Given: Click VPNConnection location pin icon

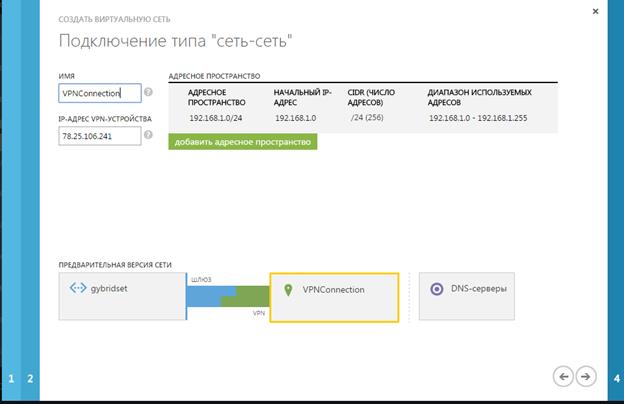Looking at the screenshot, I should 289,290.
